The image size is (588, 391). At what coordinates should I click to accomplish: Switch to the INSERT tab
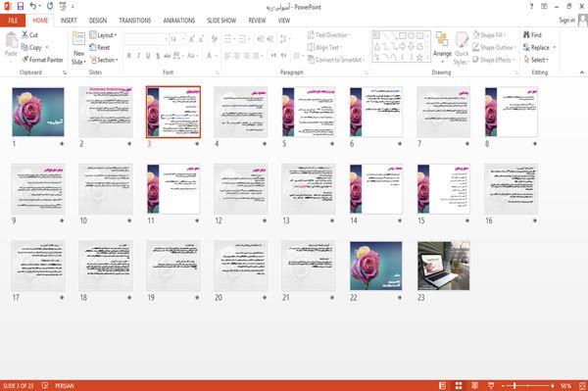(69, 21)
